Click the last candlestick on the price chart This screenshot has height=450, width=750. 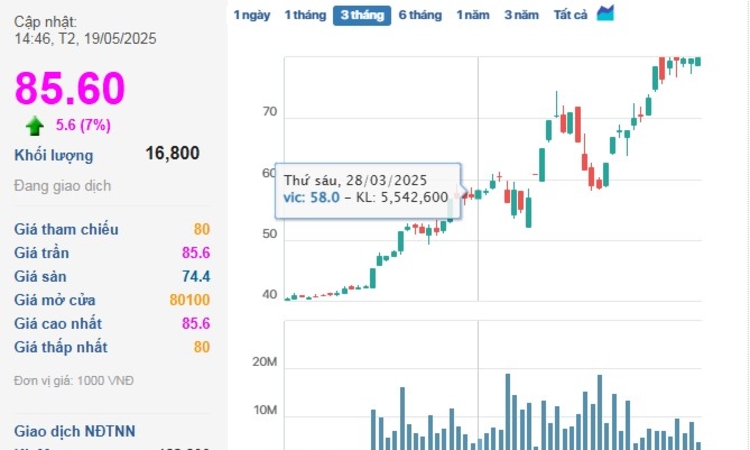tap(697, 62)
